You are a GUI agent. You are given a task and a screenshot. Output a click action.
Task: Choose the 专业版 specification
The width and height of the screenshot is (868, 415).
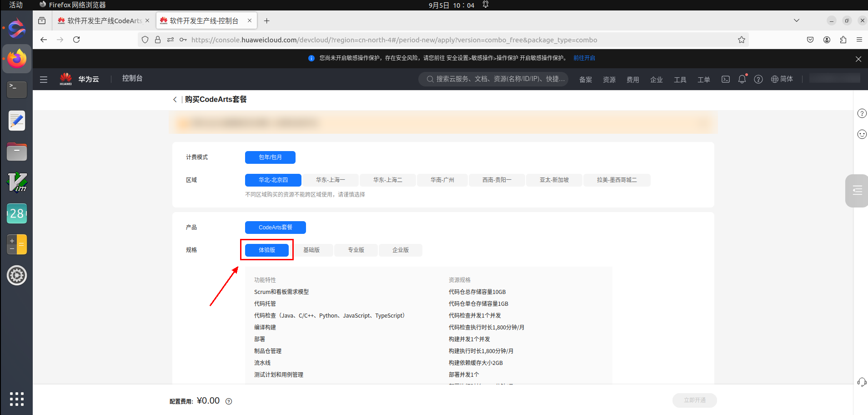(356, 250)
